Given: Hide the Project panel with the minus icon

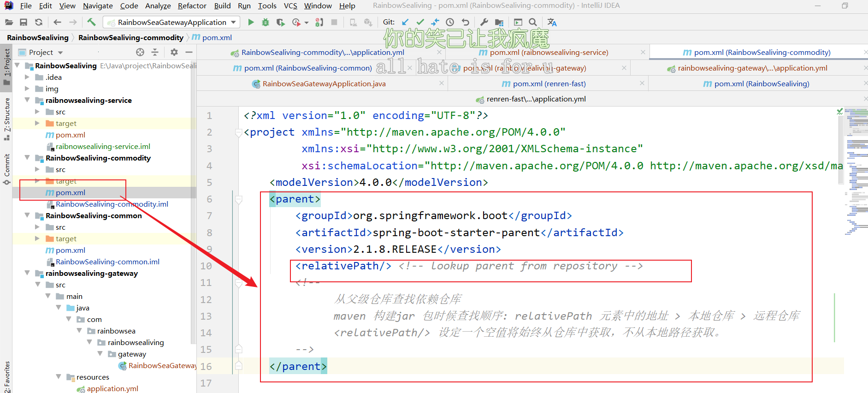Looking at the screenshot, I should pos(189,52).
